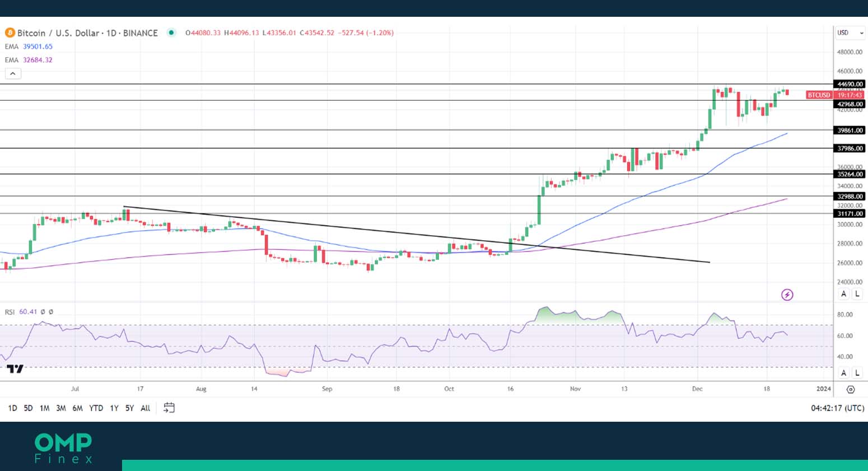Open the go-to-date calendar icon

pos(169,408)
